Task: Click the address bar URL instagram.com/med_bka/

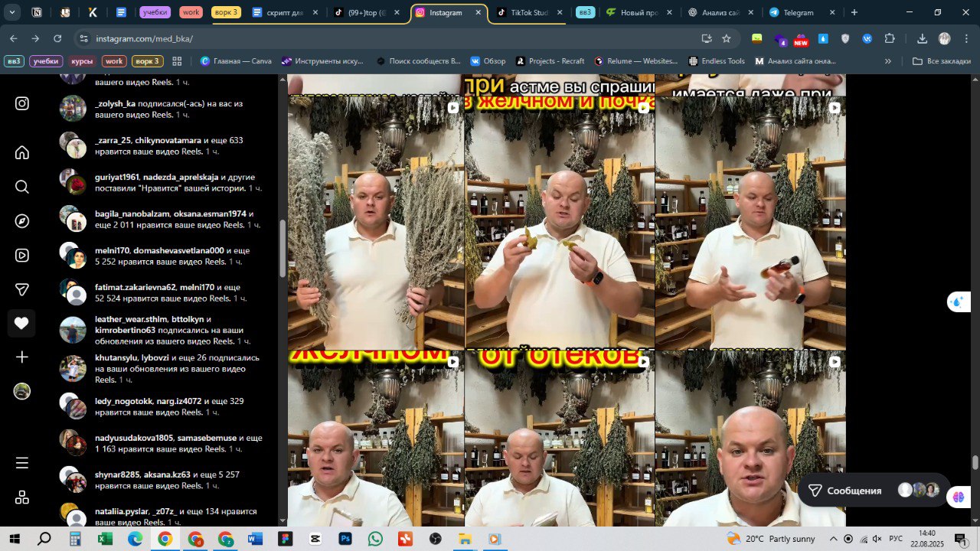Action: (x=145, y=38)
